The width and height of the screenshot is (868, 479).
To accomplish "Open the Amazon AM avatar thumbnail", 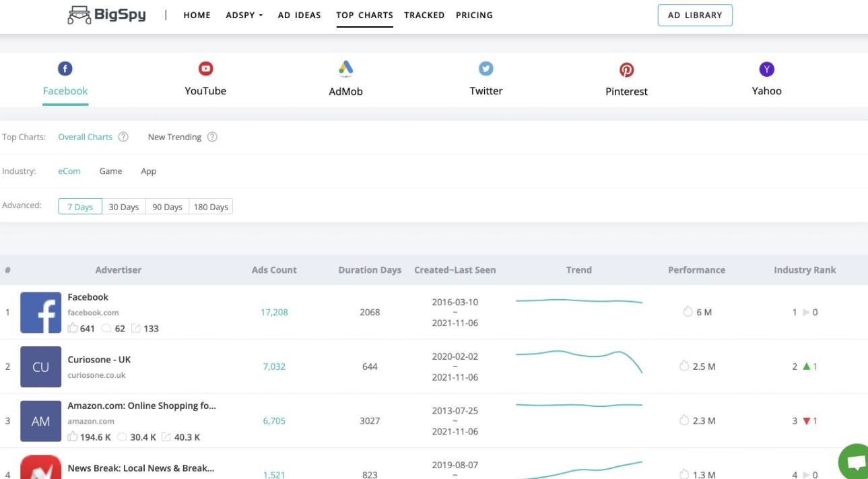I will pos(40,421).
